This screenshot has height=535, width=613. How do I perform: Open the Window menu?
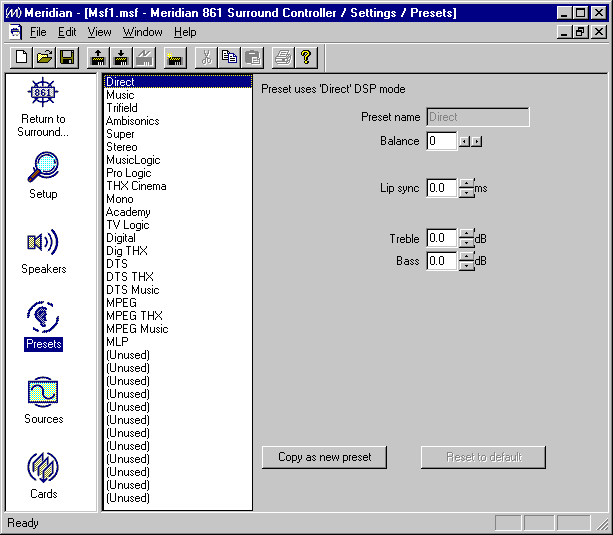[142, 32]
